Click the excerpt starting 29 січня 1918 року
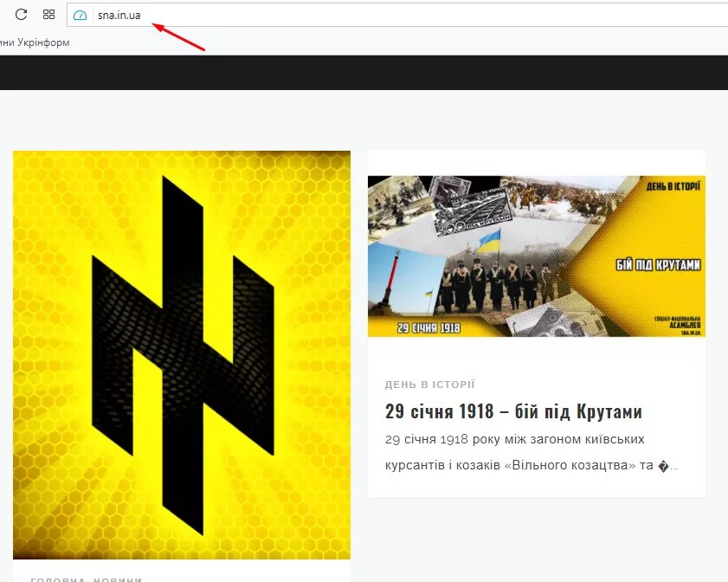Viewport: 728px width, 582px height. pos(532,452)
